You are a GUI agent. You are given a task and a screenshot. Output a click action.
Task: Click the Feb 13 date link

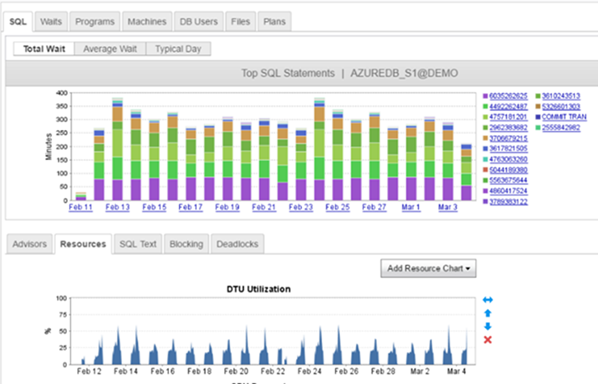click(117, 207)
